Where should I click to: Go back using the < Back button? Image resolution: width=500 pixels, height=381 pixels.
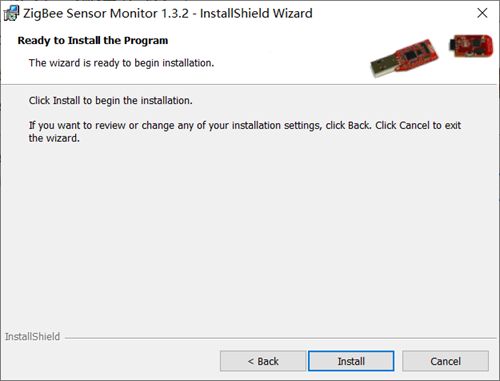pyautogui.click(x=263, y=361)
